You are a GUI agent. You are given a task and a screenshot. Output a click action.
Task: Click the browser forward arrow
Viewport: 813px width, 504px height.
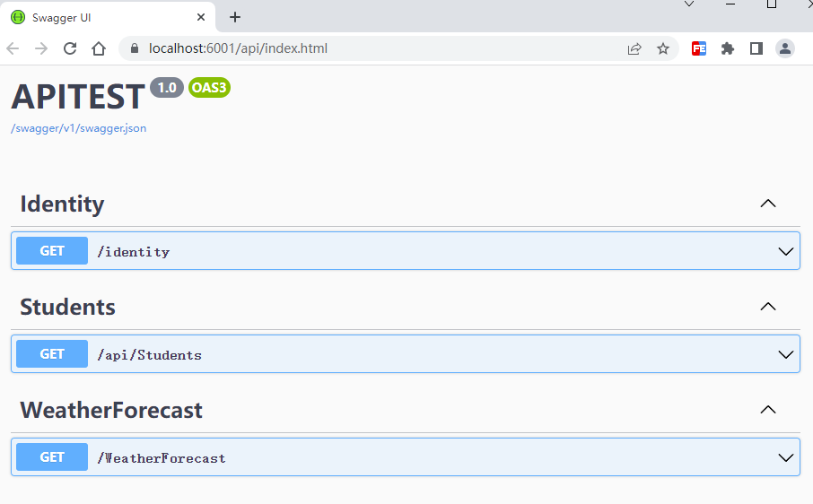(x=41, y=48)
